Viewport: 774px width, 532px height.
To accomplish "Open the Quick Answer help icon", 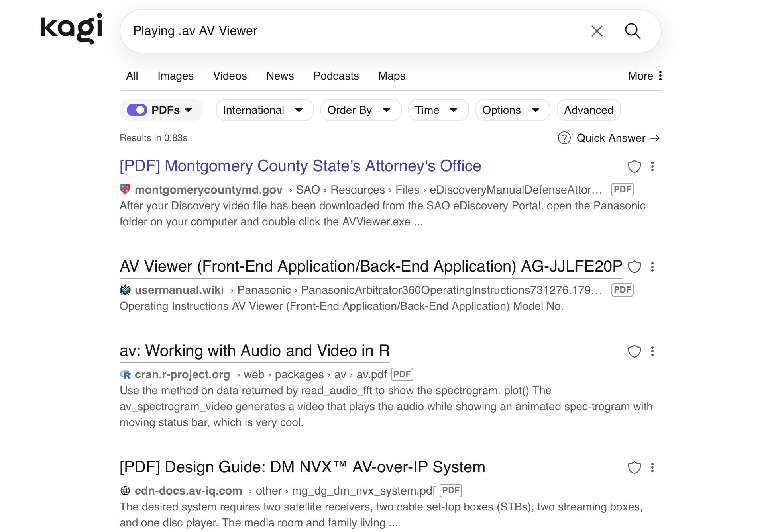I will [564, 138].
